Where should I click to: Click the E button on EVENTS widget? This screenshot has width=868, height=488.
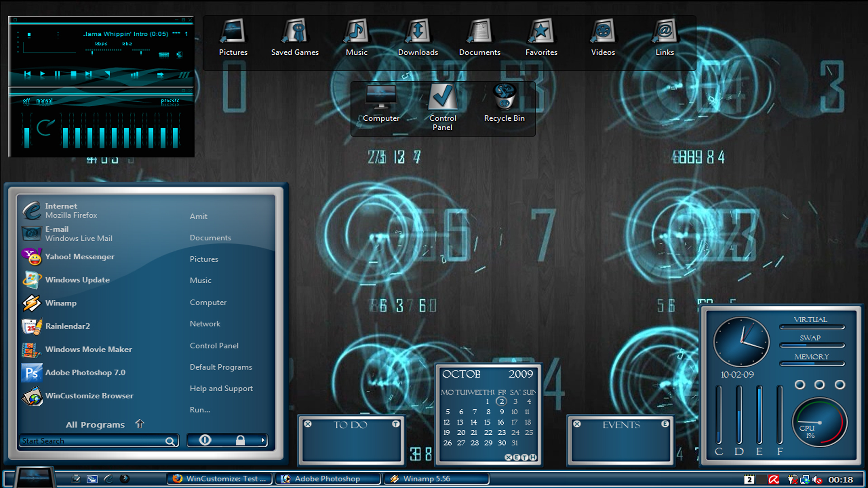[665, 424]
